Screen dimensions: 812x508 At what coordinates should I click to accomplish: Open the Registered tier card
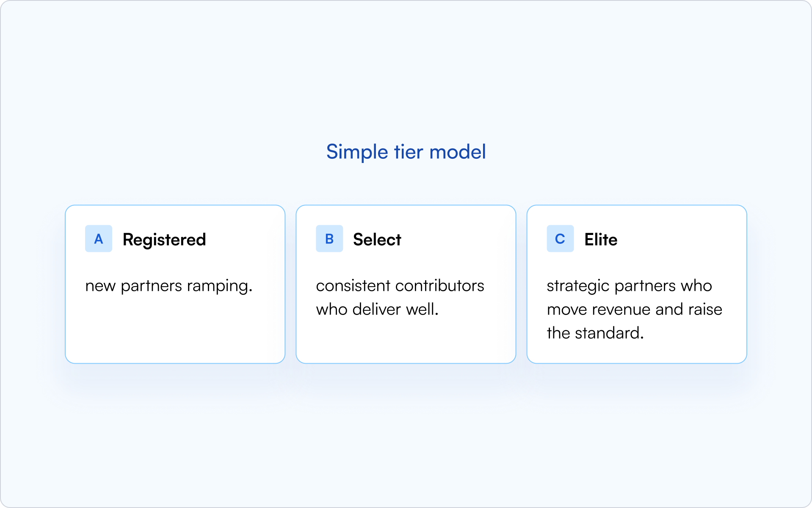pos(175,284)
